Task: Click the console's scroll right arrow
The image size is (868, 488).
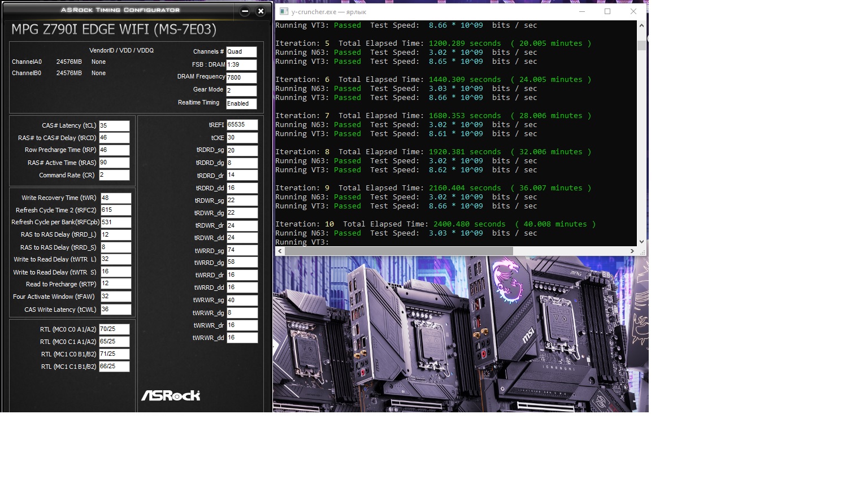Action: click(632, 251)
